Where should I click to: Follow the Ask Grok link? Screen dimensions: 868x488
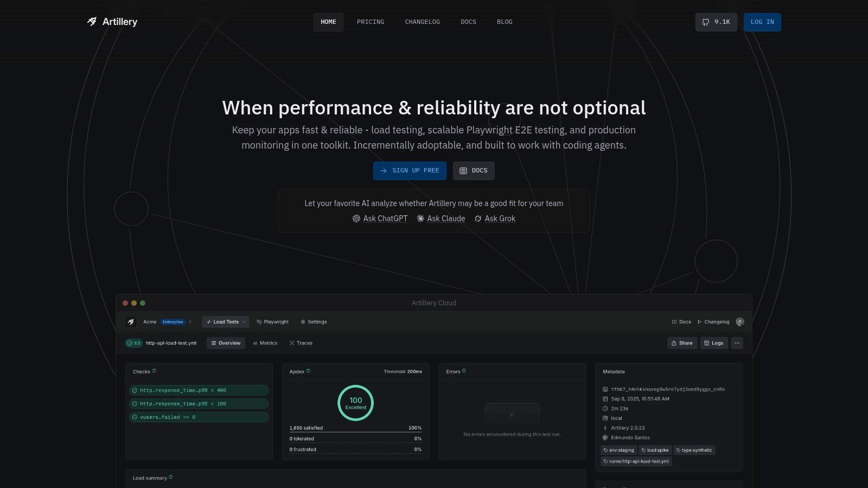(495, 219)
